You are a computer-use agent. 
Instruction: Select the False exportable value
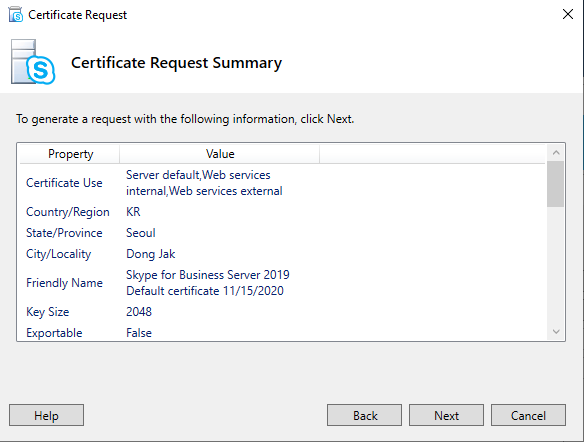tap(139, 333)
